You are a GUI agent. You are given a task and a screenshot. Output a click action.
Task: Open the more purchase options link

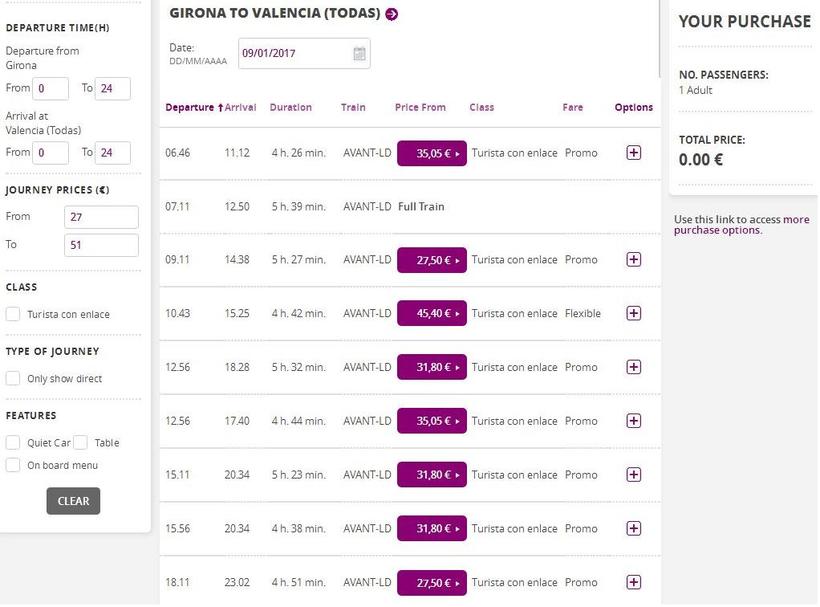point(741,225)
